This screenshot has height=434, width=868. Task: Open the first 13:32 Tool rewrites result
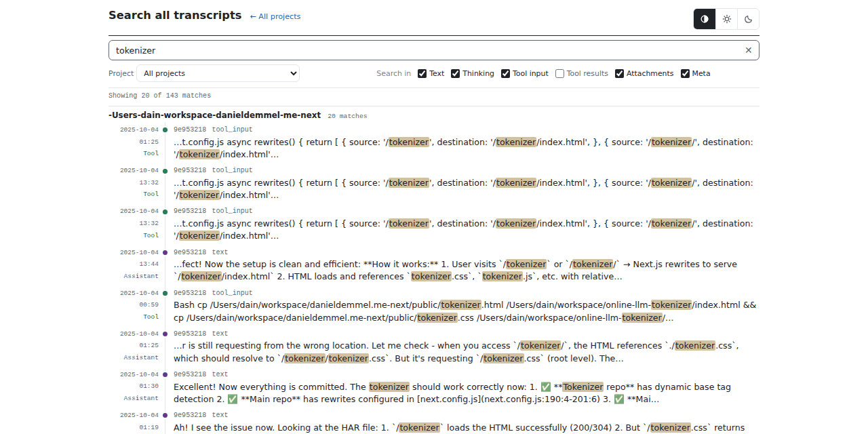pyautogui.click(x=434, y=182)
